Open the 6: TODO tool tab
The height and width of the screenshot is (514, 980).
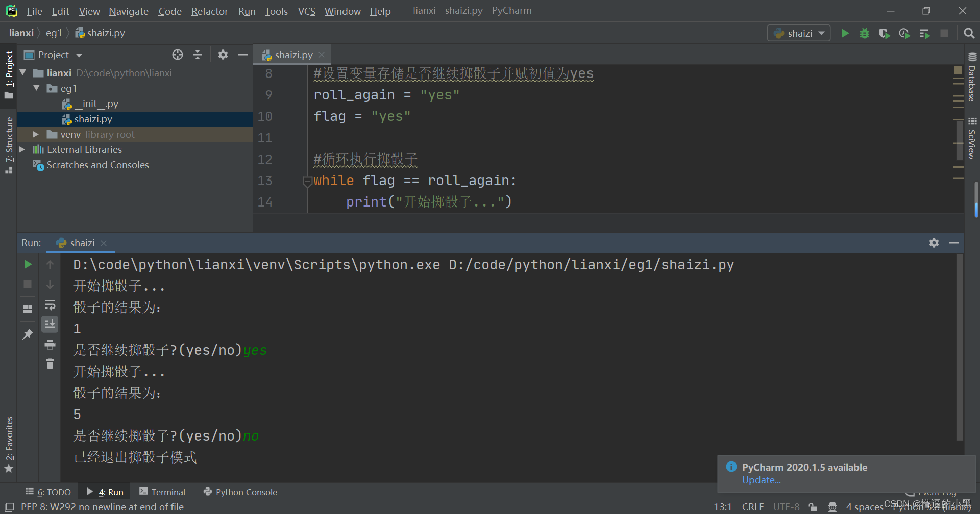point(48,492)
